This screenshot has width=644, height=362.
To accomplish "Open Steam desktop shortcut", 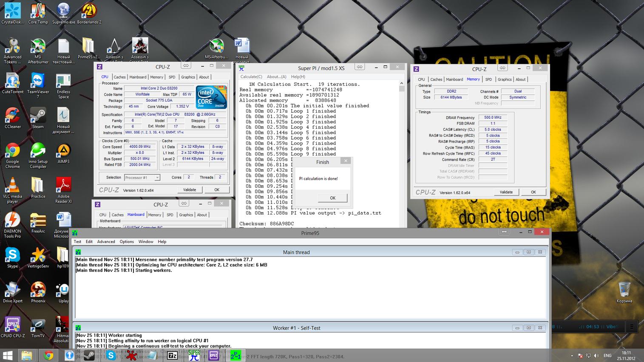I will (x=38, y=118).
